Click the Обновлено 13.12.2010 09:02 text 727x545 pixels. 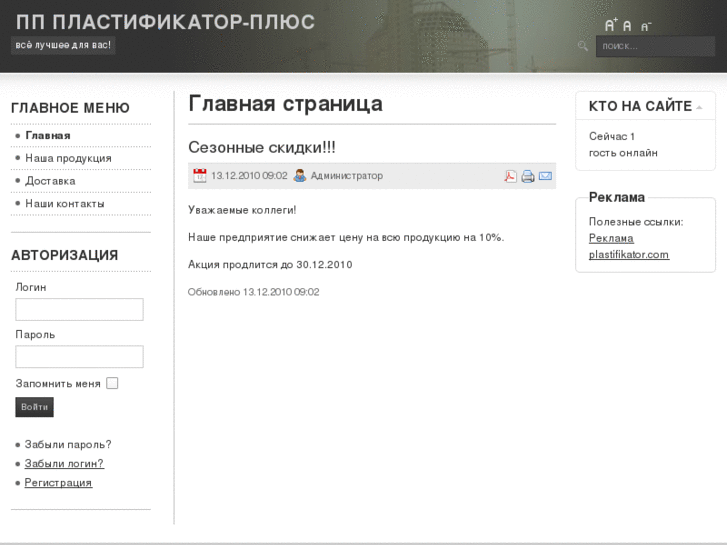coord(254,292)
